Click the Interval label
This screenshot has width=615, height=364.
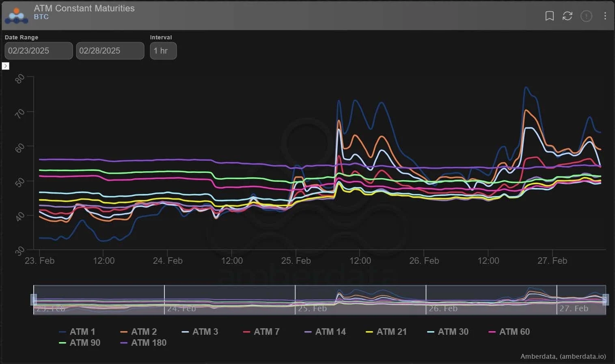click(161, 37)
